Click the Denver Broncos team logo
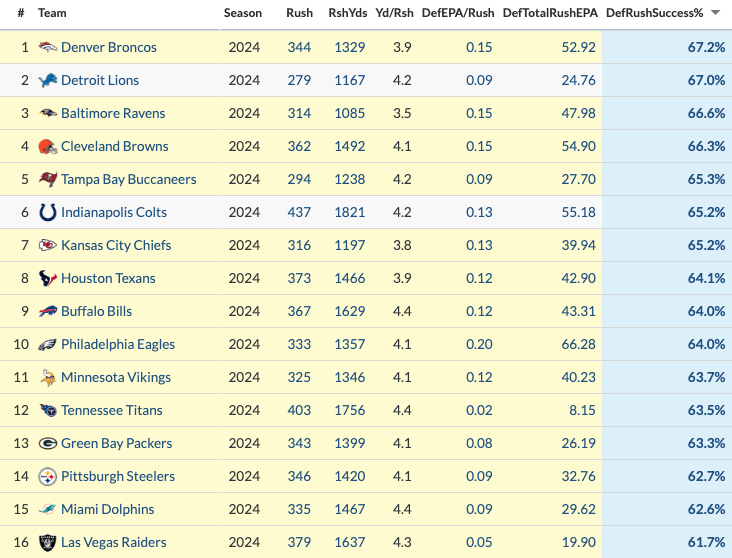 pyautogui.click(x=48, y=47)
